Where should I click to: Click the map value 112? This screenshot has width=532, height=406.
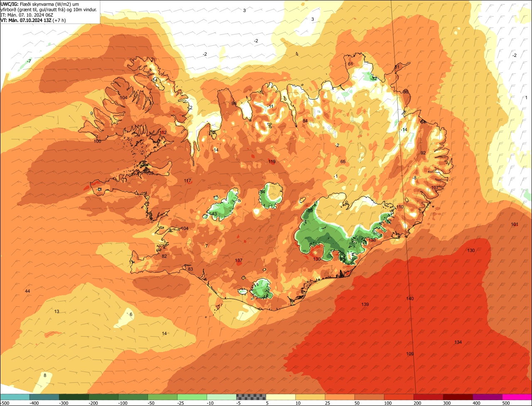tap(163, 132)
